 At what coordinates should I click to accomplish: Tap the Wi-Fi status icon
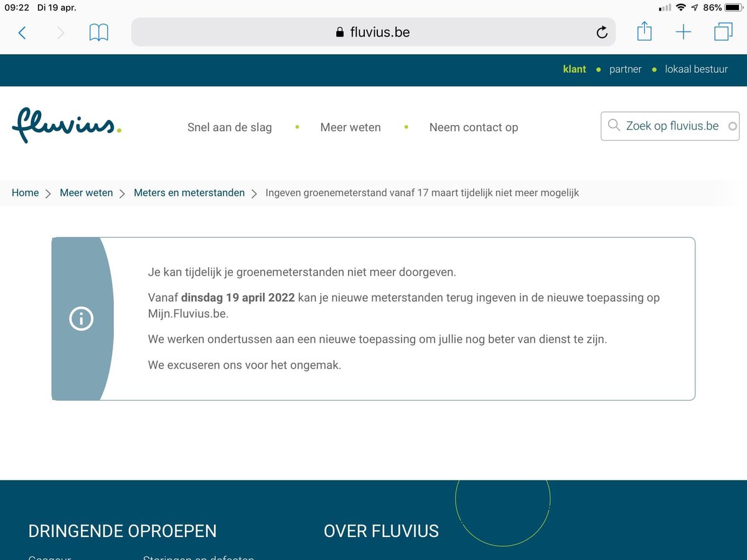point(680,7)
